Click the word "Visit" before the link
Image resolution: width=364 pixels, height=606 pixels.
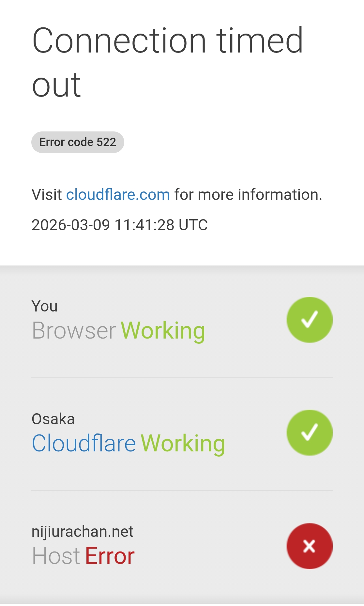[x=47, y=195]
